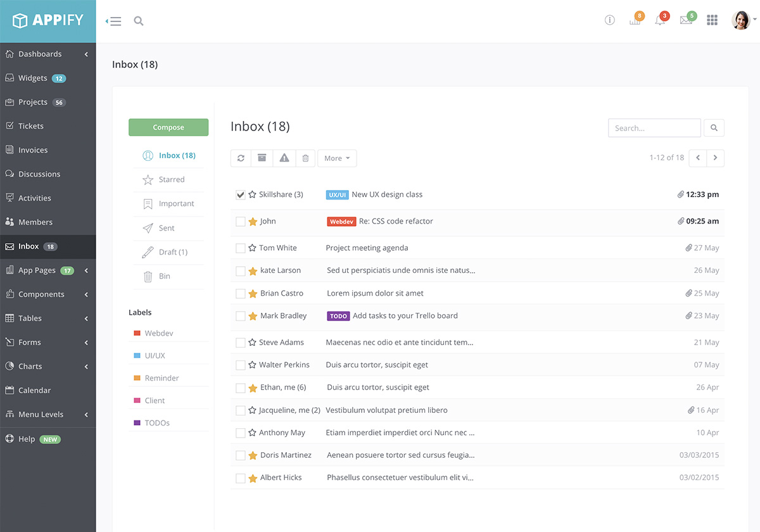Go to next page of emails
The image size is (760, 532).
click(x=715, y=158)
